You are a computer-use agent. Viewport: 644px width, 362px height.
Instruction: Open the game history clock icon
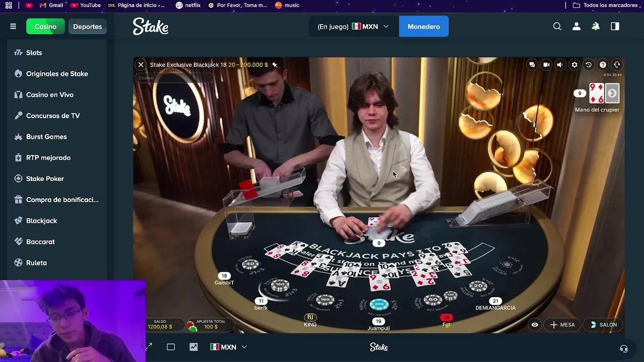pos(589,65)
